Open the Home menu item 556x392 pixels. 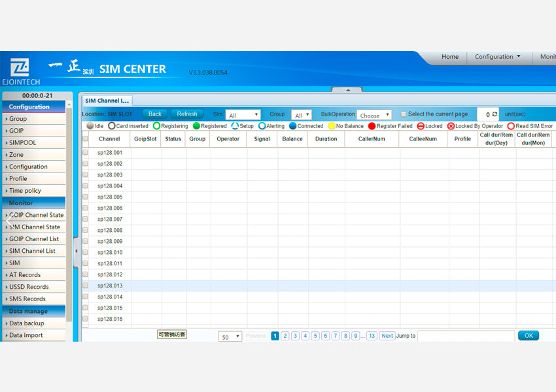point(450,57)
